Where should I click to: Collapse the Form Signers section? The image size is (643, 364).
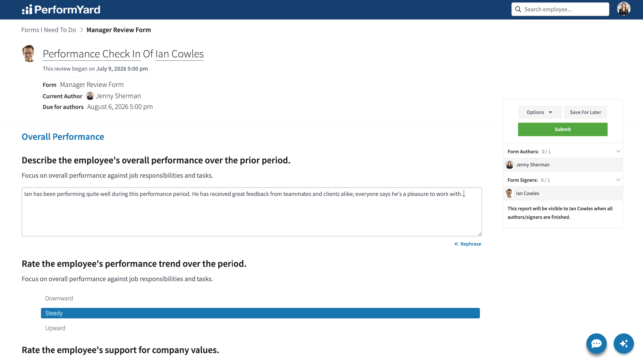618,180
